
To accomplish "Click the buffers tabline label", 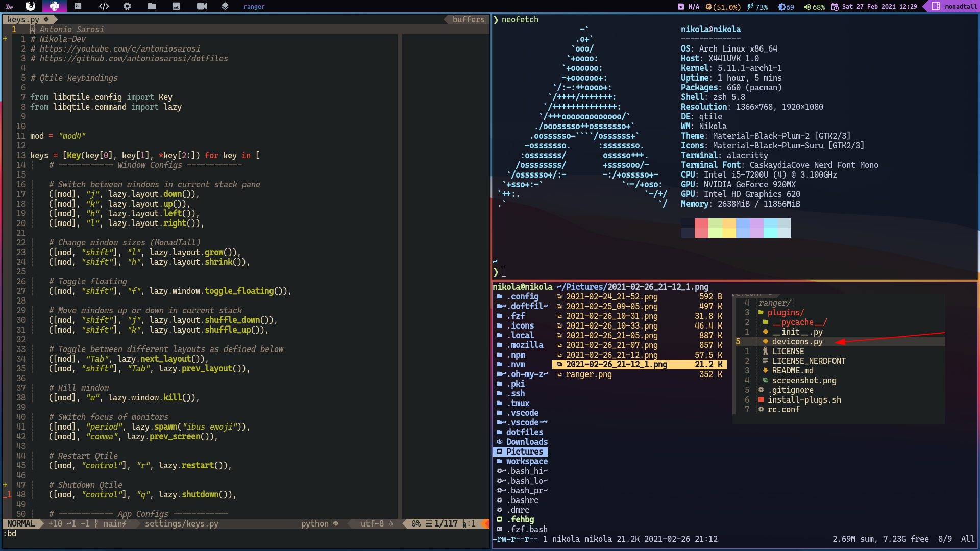I will coord(468,19).
